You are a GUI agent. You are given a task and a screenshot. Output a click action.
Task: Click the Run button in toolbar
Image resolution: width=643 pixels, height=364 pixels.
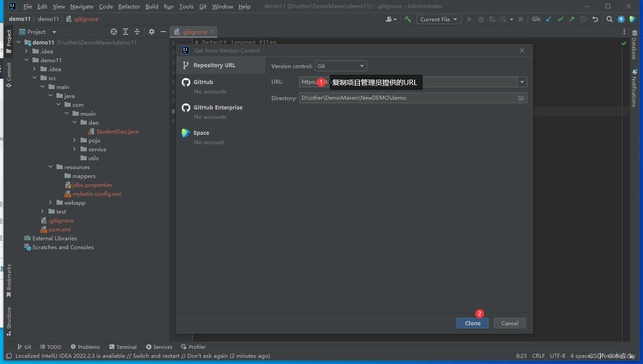(x=469, y=19)
